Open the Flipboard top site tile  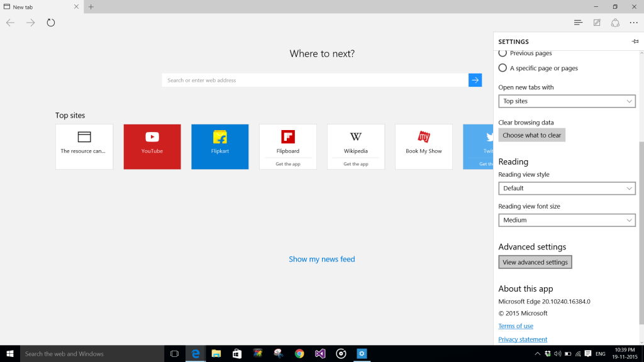[288, 146]
